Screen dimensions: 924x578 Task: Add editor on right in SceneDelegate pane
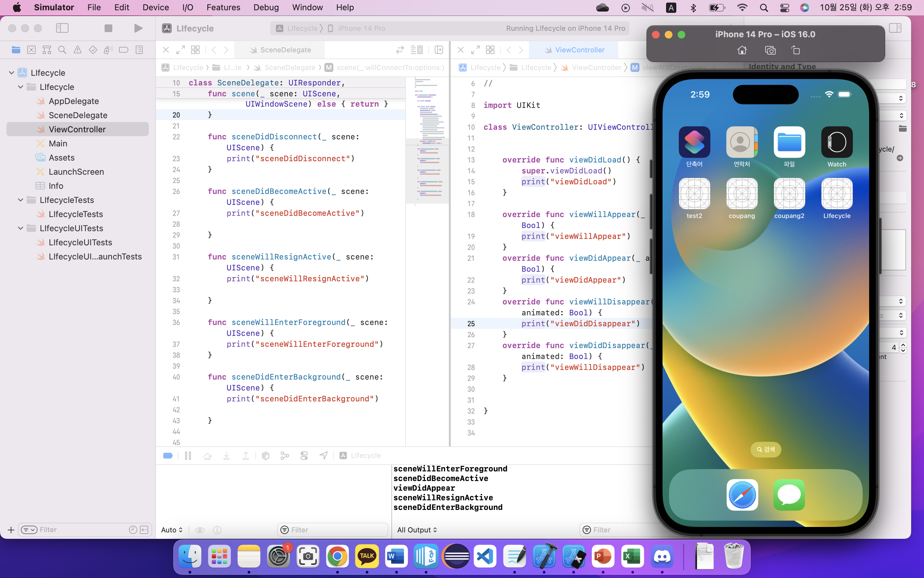(439, 50)
